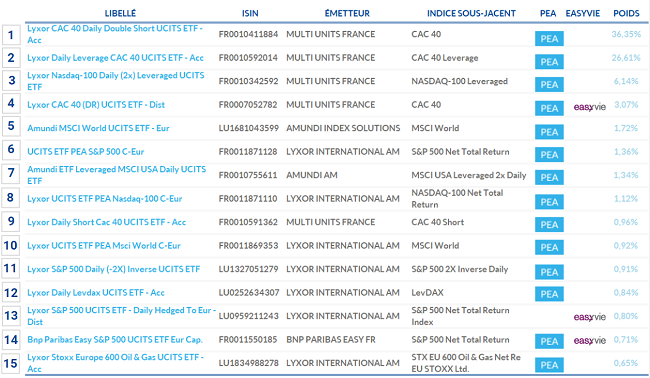Image resolution: width=650 pixels, height=378 pixels.
Task: Click easyvie logo on LU0959211243 row
Action: [x=589, y=317]
